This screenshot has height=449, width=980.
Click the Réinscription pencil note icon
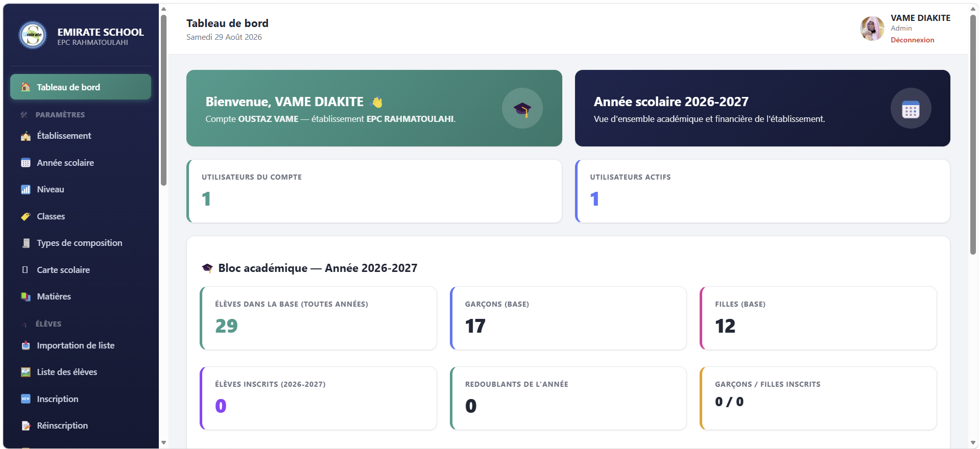tap(26, 426)
